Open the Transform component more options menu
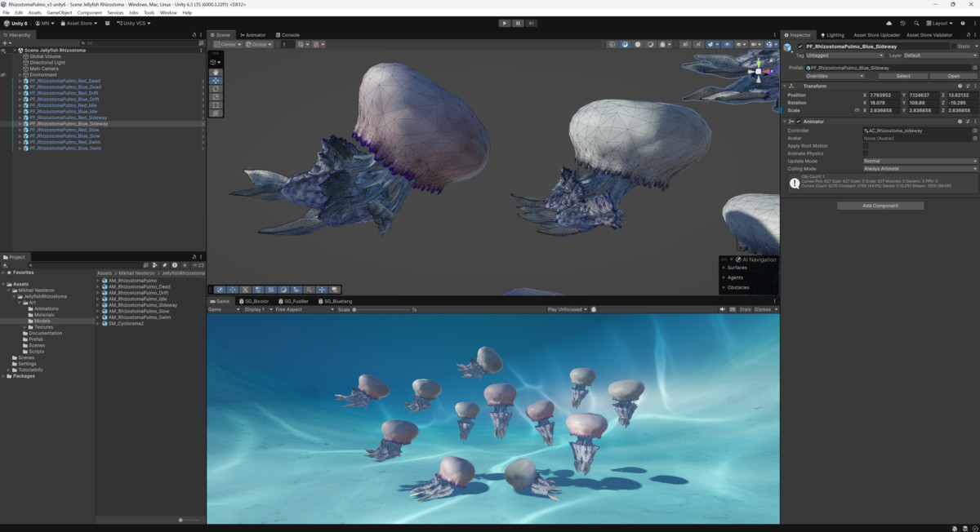 [974, 86]
